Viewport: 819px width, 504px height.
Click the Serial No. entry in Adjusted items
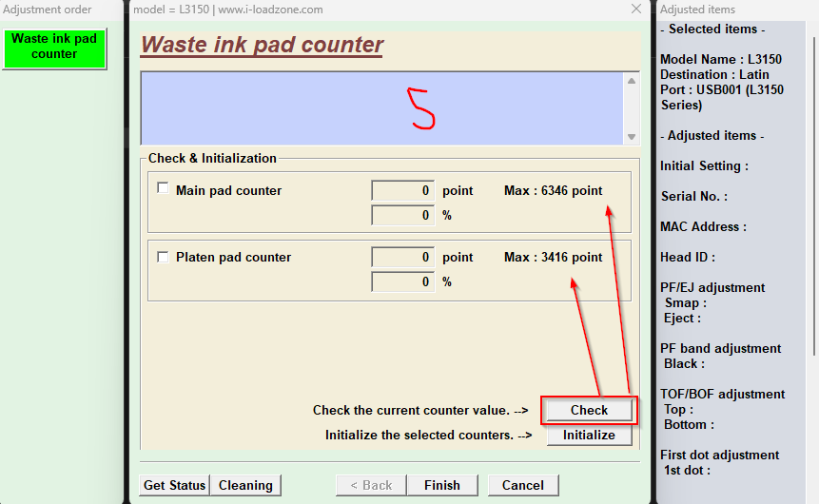[693, 196]
